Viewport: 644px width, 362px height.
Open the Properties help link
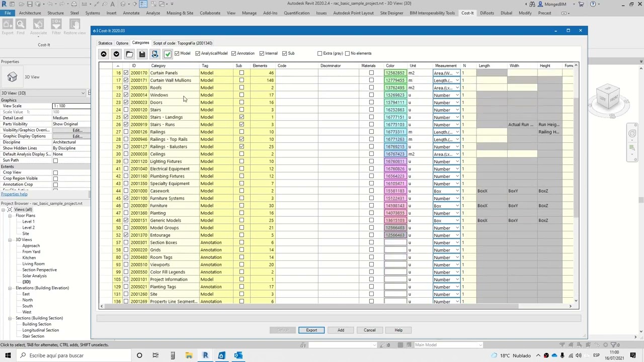[x=14, y=194]
